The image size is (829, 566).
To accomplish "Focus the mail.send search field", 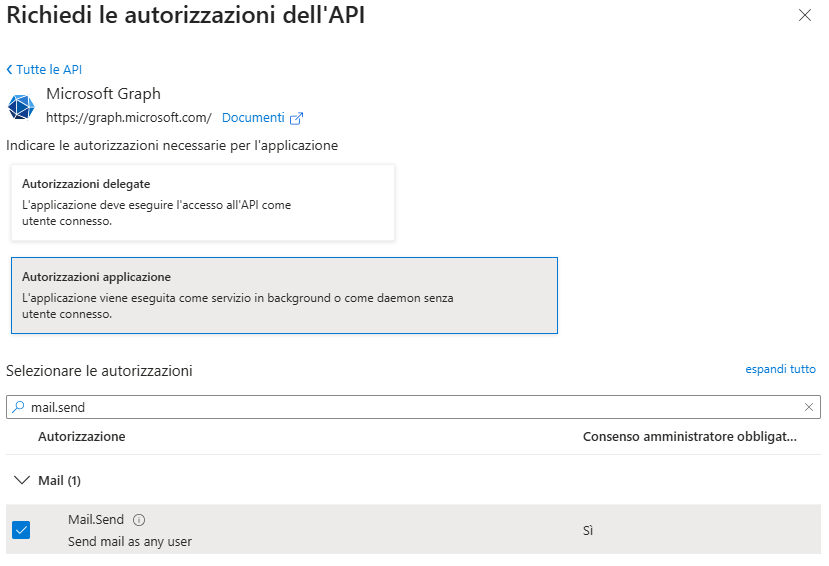I will (x=400, y=407).
